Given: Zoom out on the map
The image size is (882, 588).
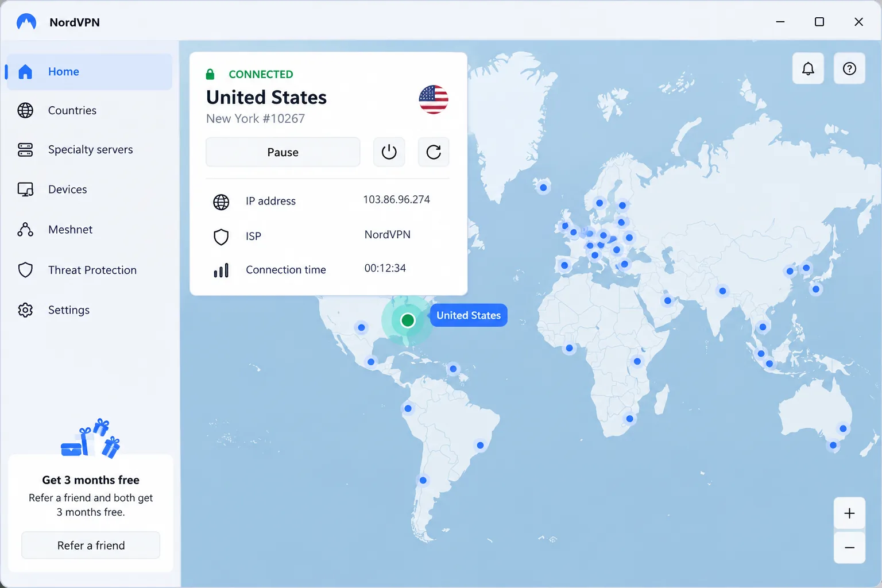Looking at the screenshot, I should pyautogui.click(x=849, y=548).
